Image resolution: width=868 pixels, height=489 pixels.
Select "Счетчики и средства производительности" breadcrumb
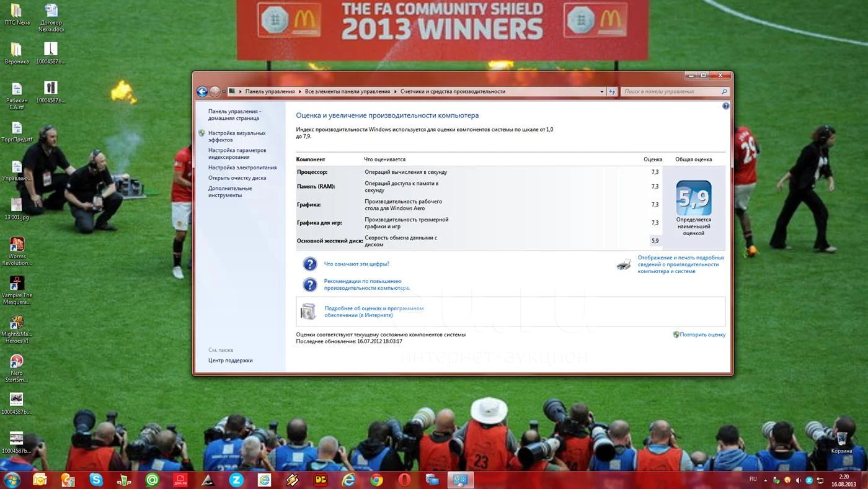[x=453, y=91]
